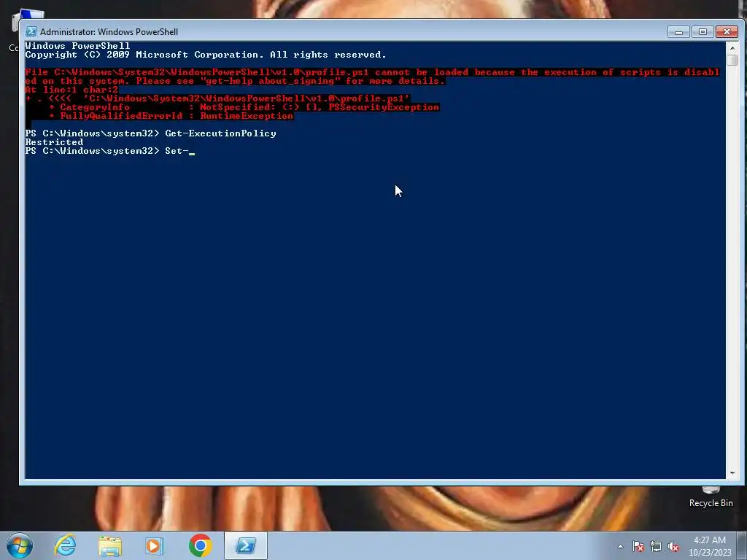This screenshot has height=560, width=747.
Task: Click the 'Get-ExecutionPolicy' command text
Action: point(220,133)
